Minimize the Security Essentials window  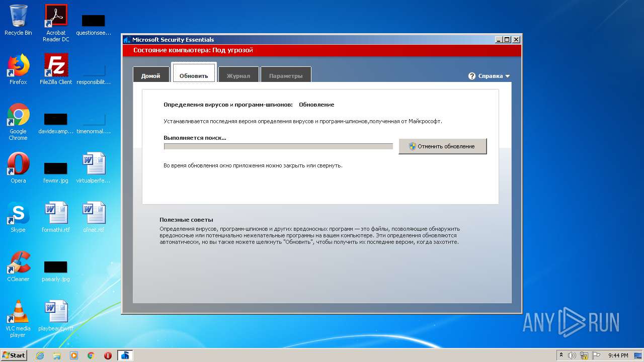pyautogui.click(x=499, y=39)
